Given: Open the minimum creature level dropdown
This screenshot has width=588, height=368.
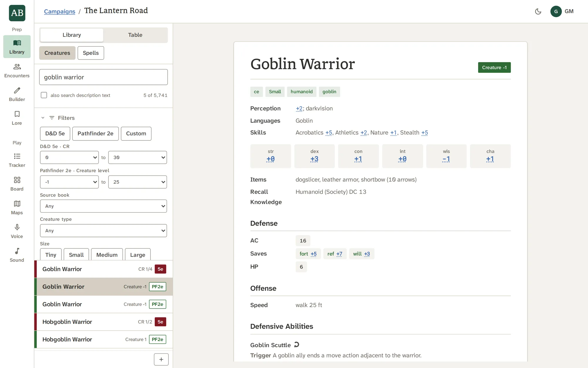Looking at the screenshot, I should click(x=69, y=182).
